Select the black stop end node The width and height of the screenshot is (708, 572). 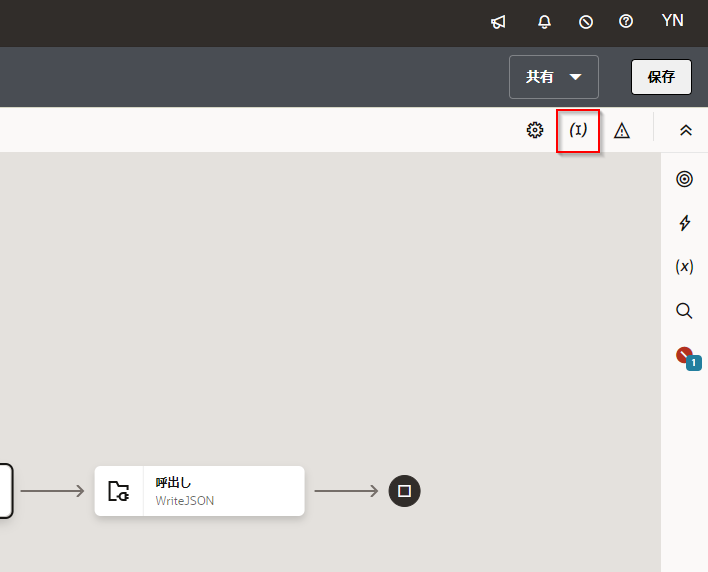405,491
